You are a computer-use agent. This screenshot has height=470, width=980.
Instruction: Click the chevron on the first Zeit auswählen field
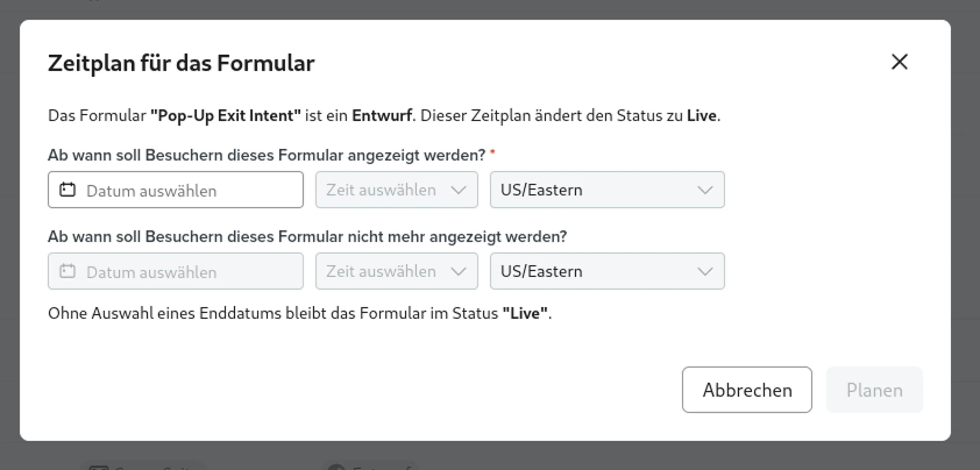459,190
